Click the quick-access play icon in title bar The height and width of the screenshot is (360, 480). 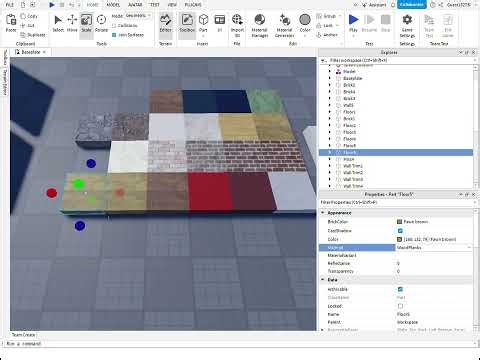52,5
